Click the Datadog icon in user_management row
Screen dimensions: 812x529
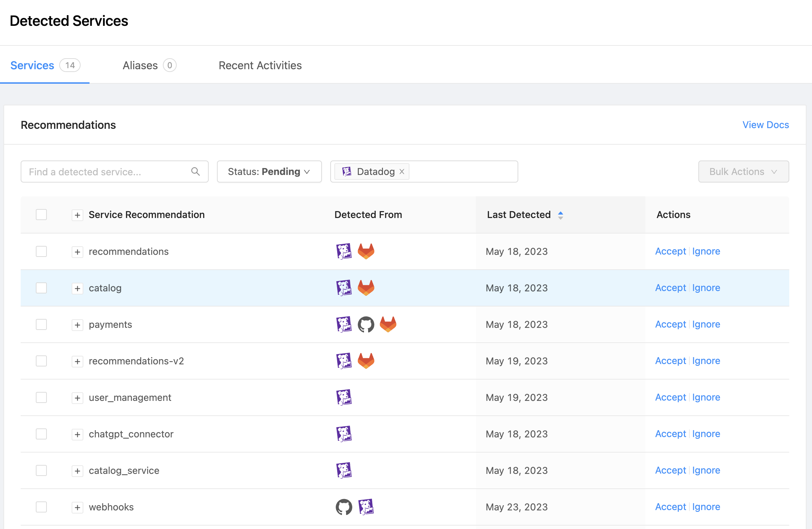pyautogui.click(x=344, y=397)
